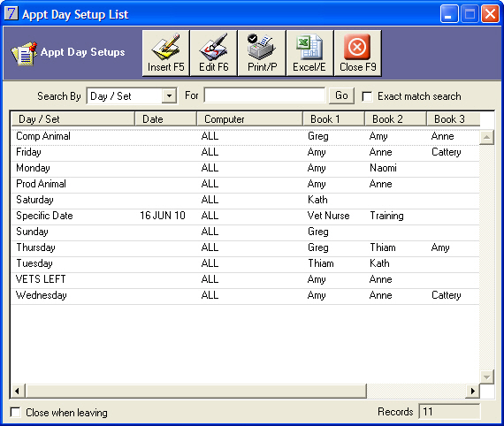Click into the For search field
This screenshot has height=426, width=504.
[264, 95]
